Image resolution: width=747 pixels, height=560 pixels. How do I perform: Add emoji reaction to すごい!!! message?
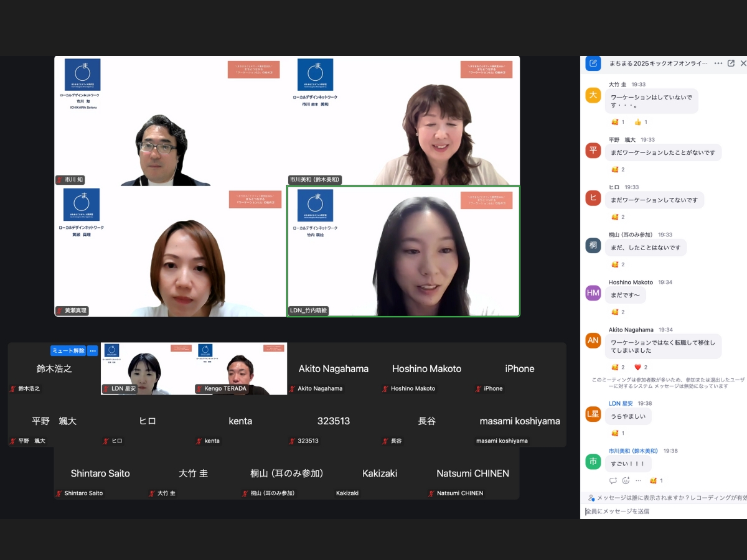[x=626, y=480]
